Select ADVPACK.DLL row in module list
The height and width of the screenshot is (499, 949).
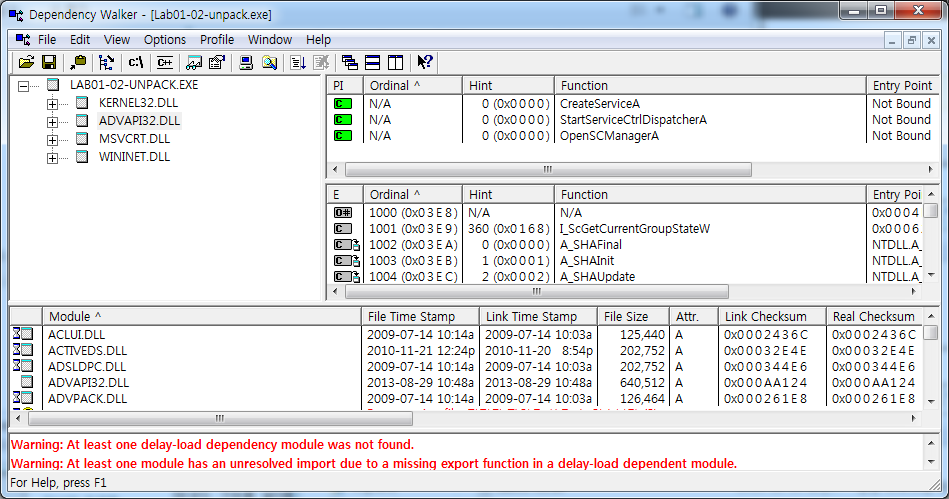[x=88, y=398]
